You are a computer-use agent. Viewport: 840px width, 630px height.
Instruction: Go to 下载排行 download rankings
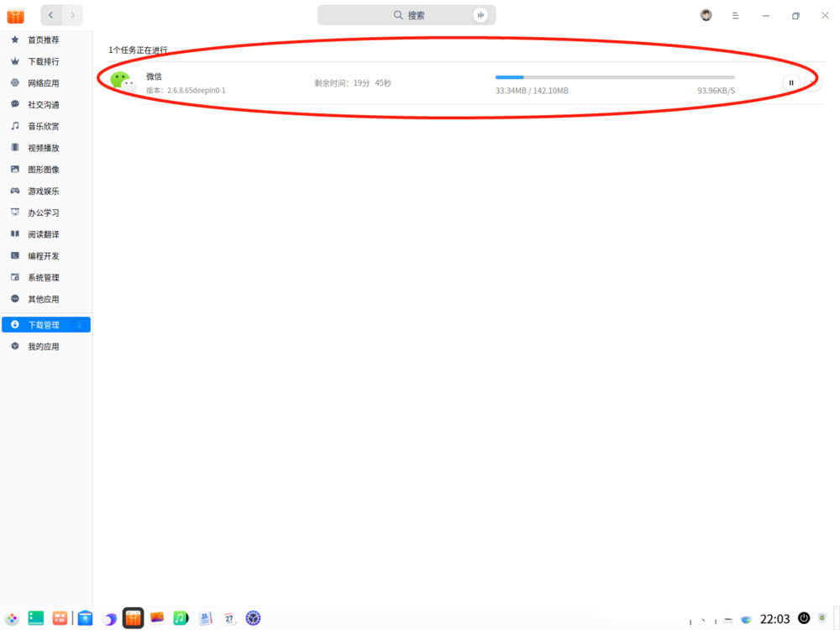click(44, 61)
